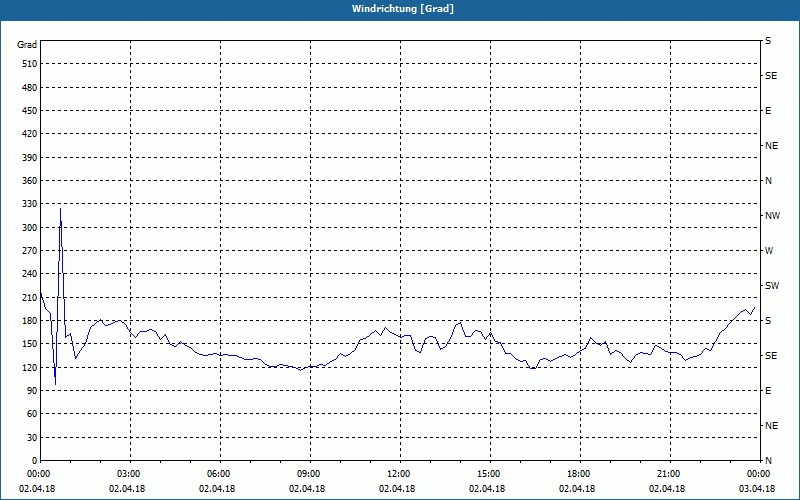Select the NE compass label level with 30
The width and height of the screenshot is (800, 500).
(771, 426)
